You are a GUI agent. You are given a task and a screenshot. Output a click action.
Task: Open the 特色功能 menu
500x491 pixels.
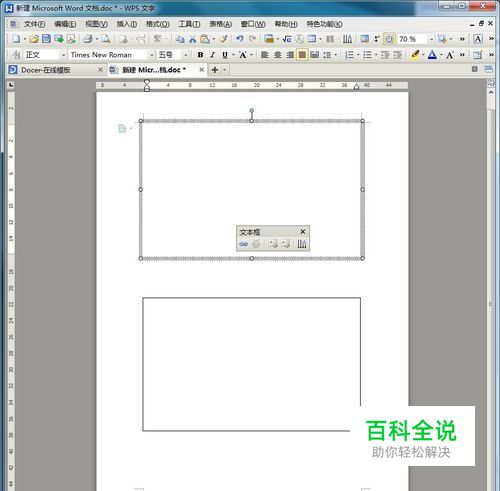coord(324,24)
